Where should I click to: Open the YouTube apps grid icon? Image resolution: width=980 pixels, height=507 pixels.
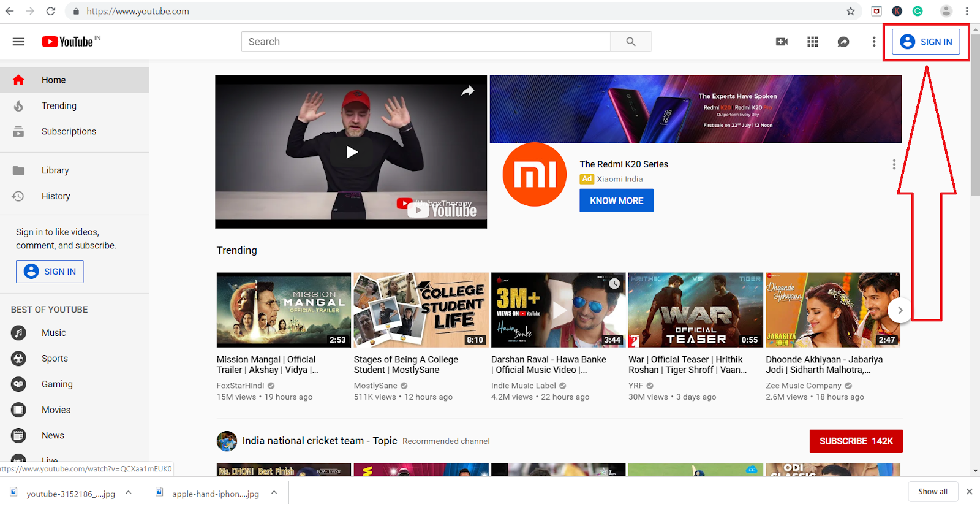click(x=813, y=42)
